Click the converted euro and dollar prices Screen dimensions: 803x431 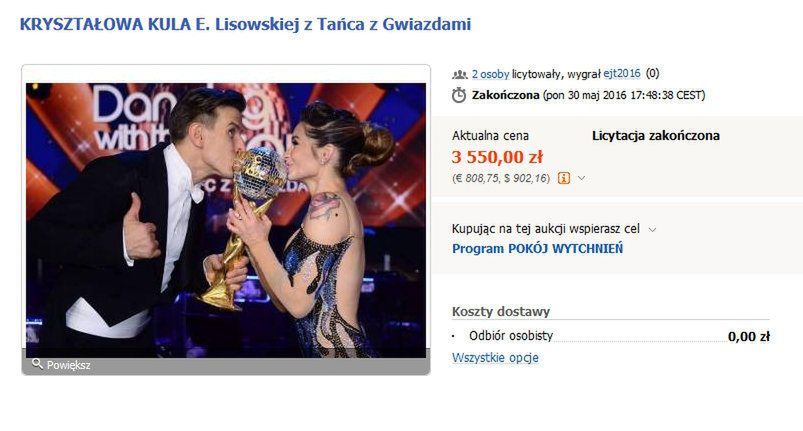coord(501,178)
